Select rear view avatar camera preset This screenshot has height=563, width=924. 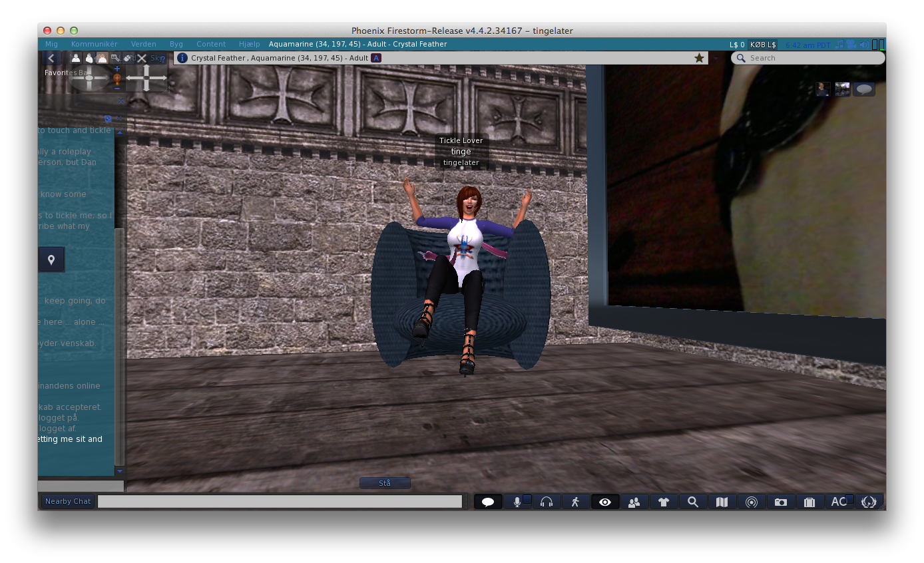coord(103,59)
